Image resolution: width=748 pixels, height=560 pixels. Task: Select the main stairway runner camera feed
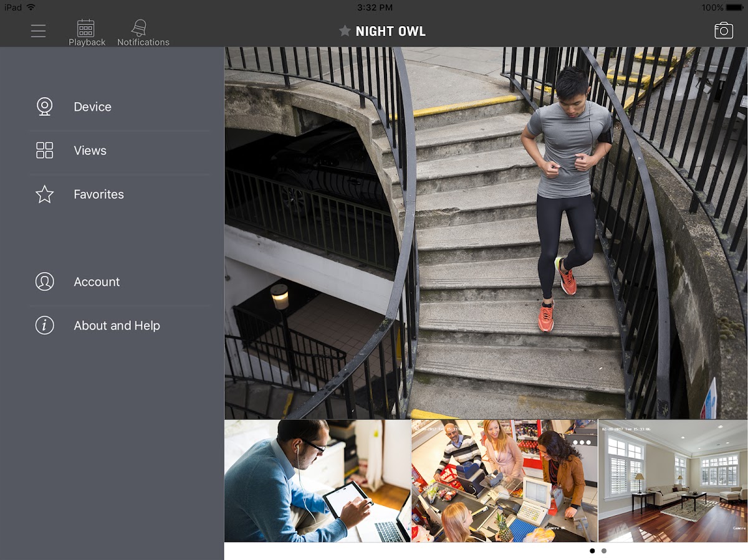486,232
